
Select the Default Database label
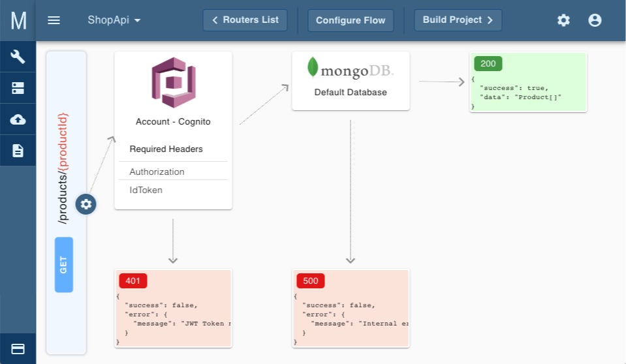pos(351,92)
